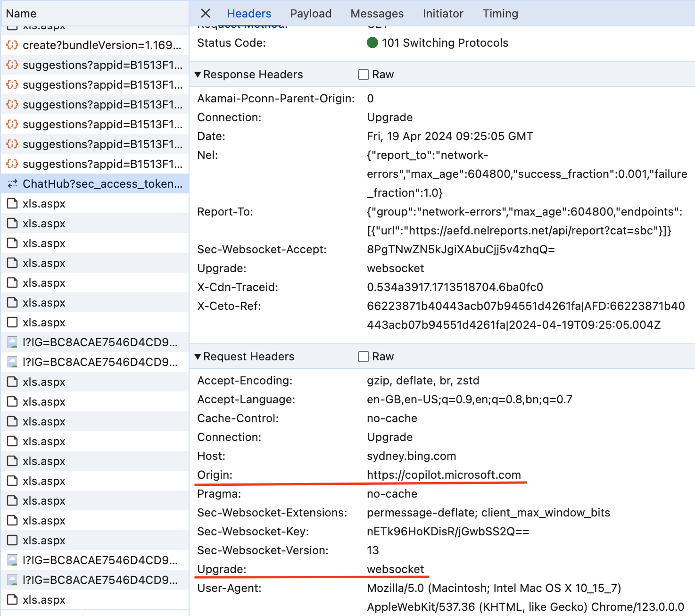
Task: Select the ChatHub?sec_access_token websocket request
Action: [94, 184]
